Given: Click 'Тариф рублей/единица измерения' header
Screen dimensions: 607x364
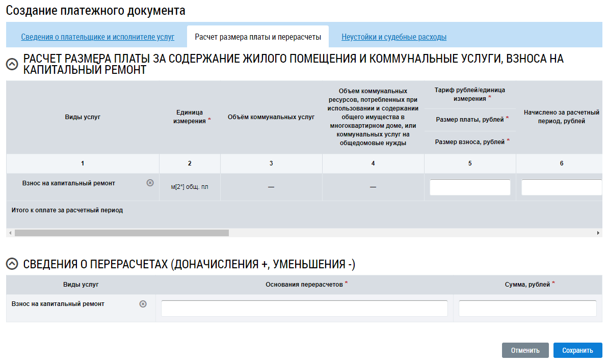Looking at the screenshot, I should click(x=470, y=94).
